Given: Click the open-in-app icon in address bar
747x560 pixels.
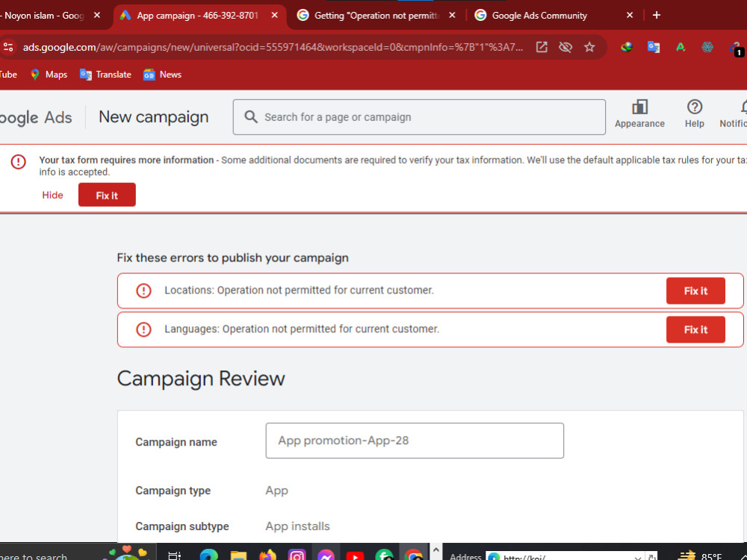Looking at the screenshot, I should [542, 46].
